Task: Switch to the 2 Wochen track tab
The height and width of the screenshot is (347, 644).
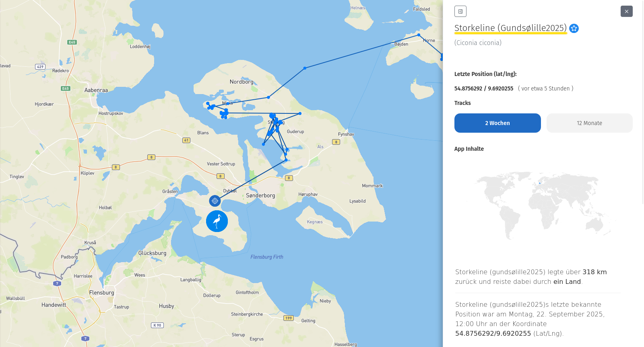Action: pyautogui.click(x=497, y=123)
